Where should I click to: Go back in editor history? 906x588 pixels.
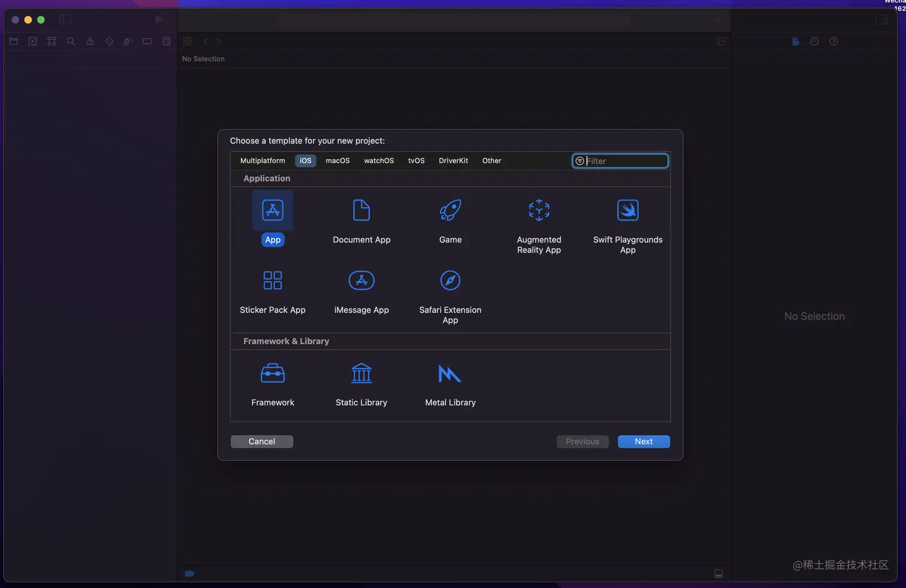tap(206, 41)
